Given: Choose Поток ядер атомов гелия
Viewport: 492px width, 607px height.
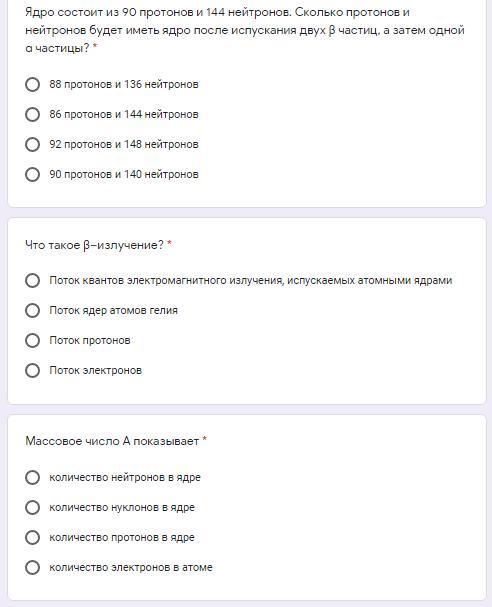Looking at the screenshot, I should click(33, 310).
